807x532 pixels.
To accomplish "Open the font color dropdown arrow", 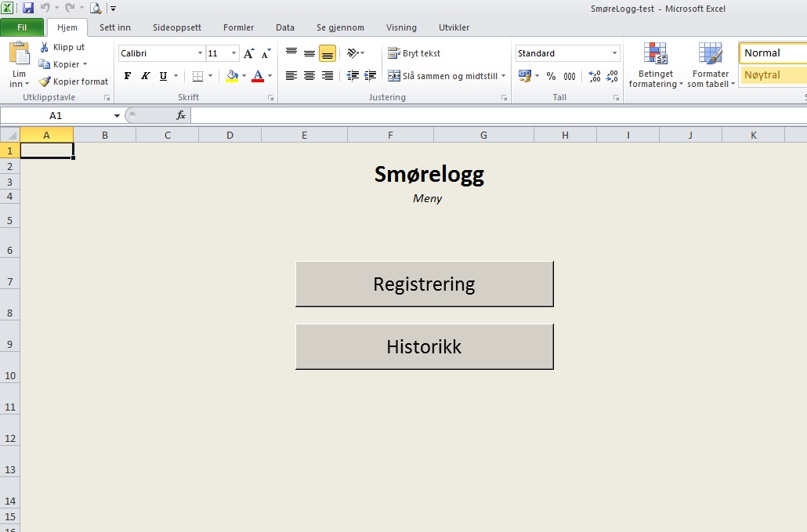I will 270,76.
